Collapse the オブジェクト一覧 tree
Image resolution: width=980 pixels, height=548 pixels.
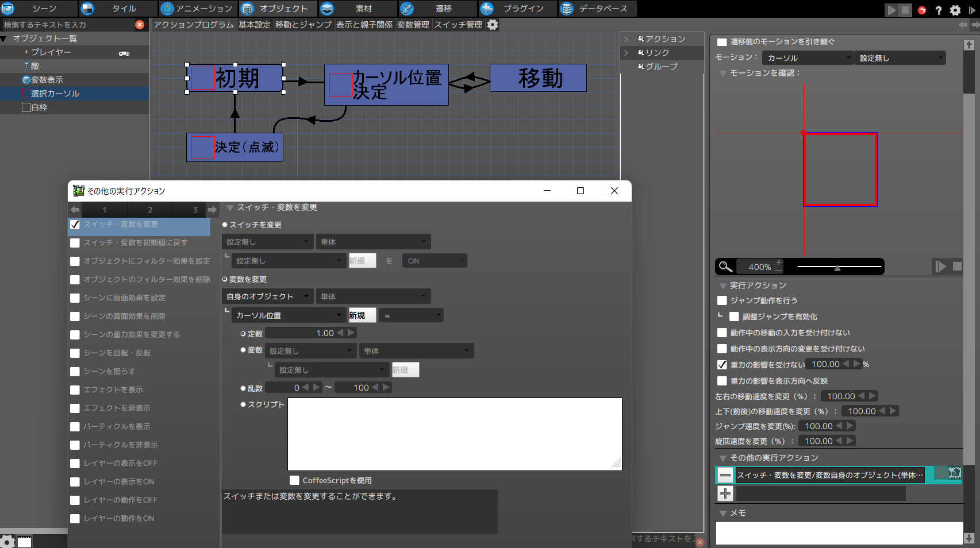(5, 38)
